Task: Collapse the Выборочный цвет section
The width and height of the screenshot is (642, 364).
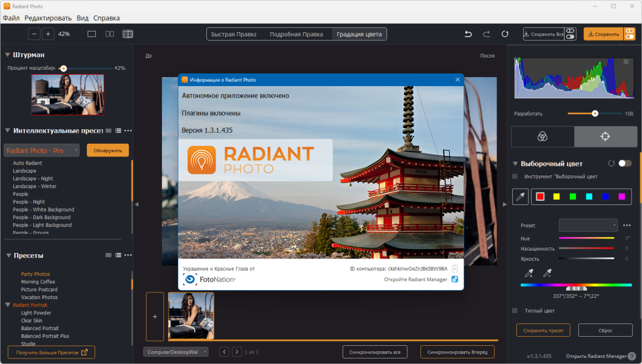Action: (x=516, y=163)
